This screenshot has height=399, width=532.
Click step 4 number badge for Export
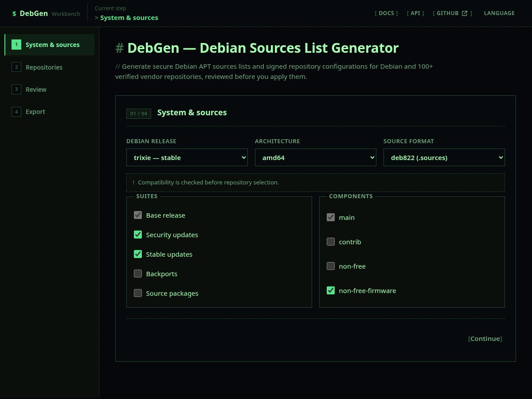coord(16,111)
